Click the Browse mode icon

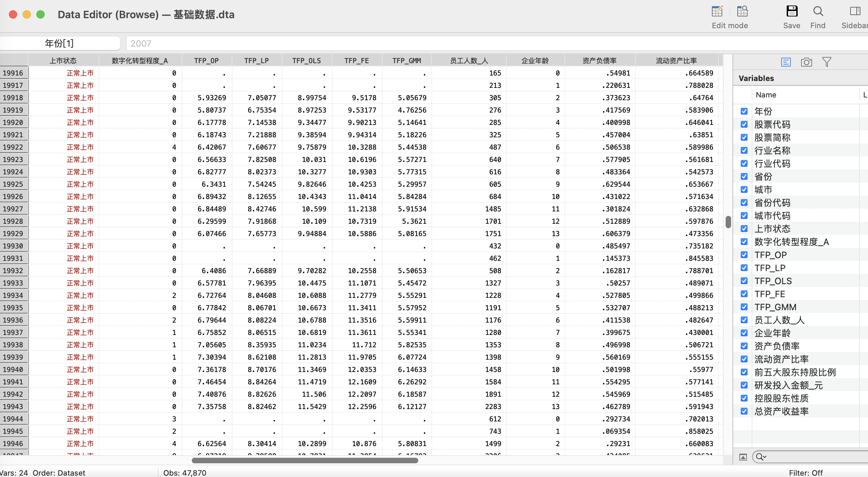742,11
